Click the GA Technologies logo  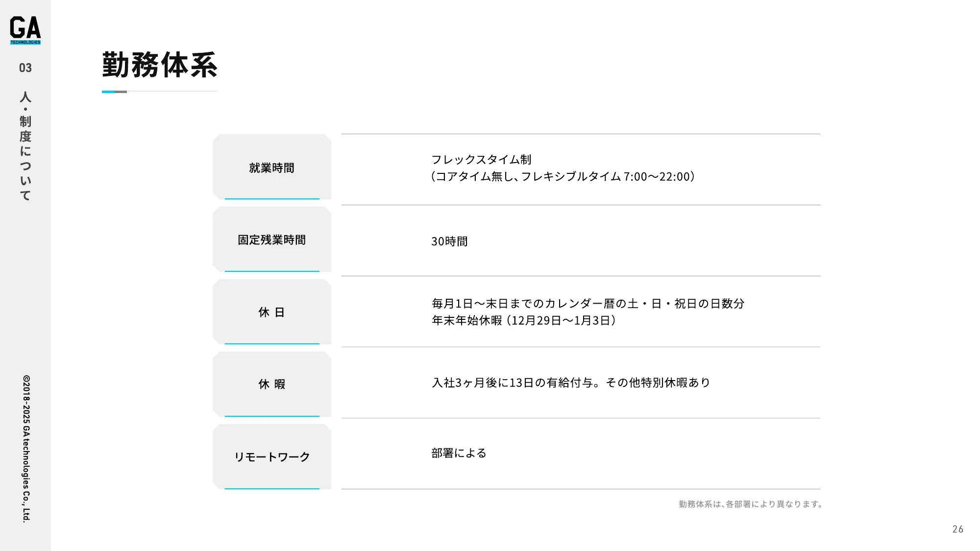pos(25,30)
